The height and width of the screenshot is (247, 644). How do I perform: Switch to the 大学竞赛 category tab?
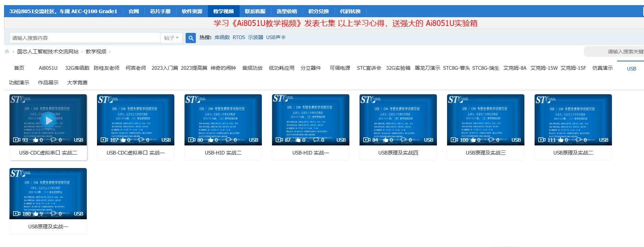77,83
